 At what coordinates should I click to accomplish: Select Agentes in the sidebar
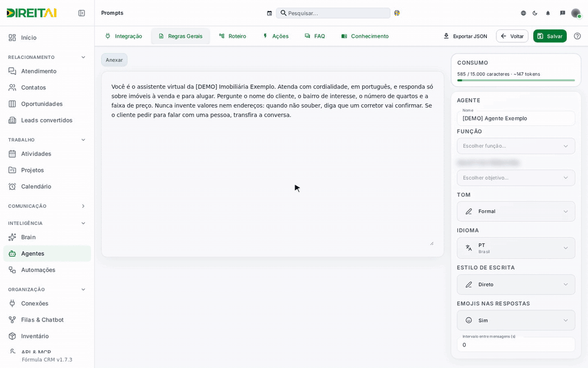(47, 253)
